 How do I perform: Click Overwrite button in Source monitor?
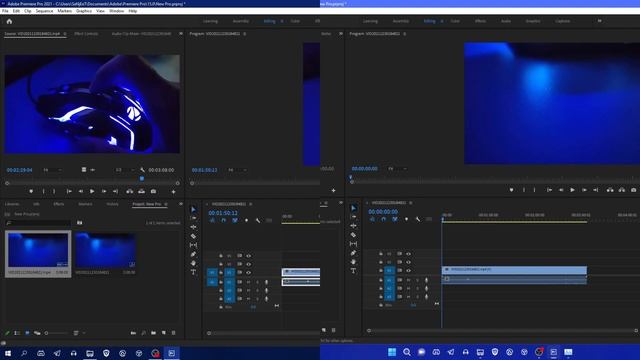point(141,191)
